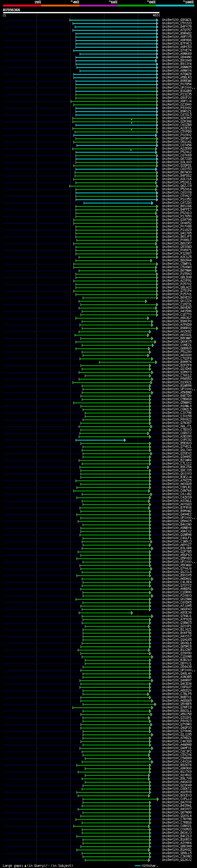Click label UniRef100_B9CZ54
The height and width of the screenshot is (868, 197).
(176, 467)
